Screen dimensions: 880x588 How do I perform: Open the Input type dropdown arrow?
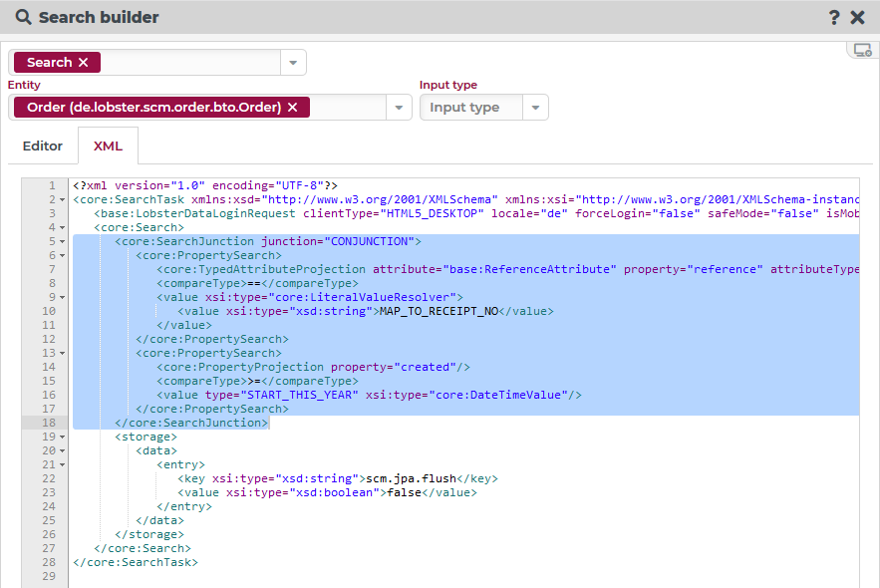click(x=535, y=108)
